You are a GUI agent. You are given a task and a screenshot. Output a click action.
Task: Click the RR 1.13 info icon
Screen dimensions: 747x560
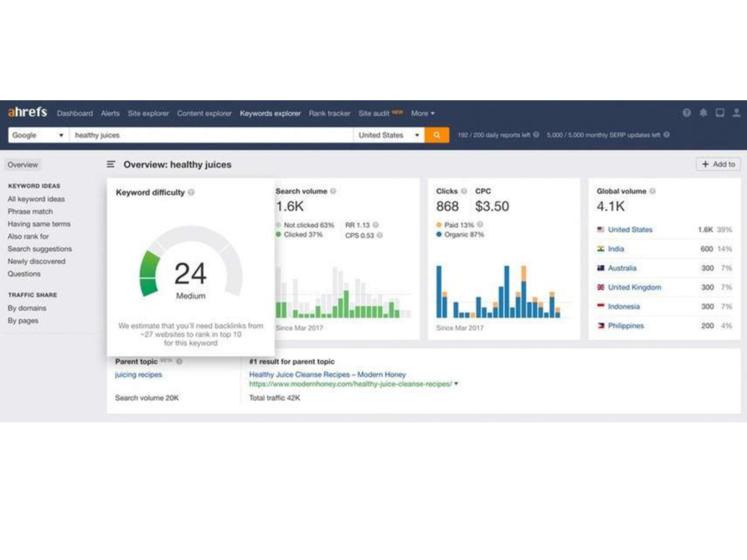coord(376,225)
